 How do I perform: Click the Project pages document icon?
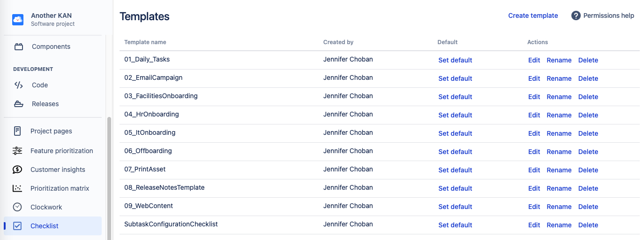pyautogui.click(x=17, y=131)
